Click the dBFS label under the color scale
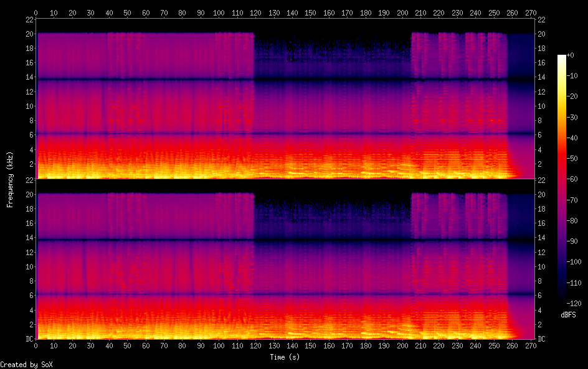Image resolution: width=588 pixels, height=369 pixels. (568, 315)
